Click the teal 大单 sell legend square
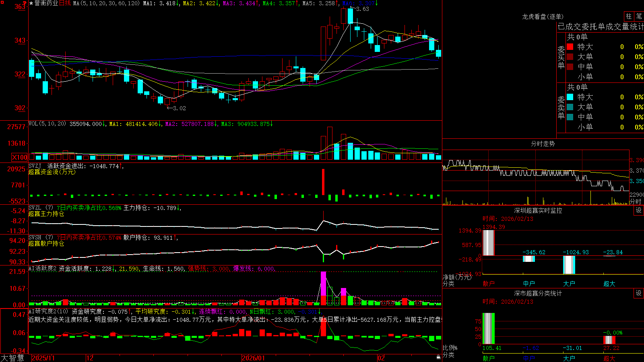The height and width of the screenshot is (362, 644). (570, 107)
